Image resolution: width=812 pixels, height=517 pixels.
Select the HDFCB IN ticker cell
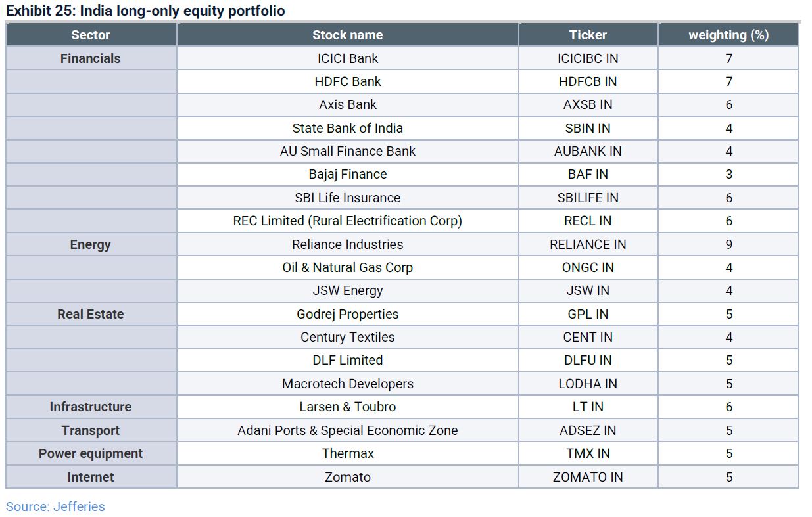point(588,81)
